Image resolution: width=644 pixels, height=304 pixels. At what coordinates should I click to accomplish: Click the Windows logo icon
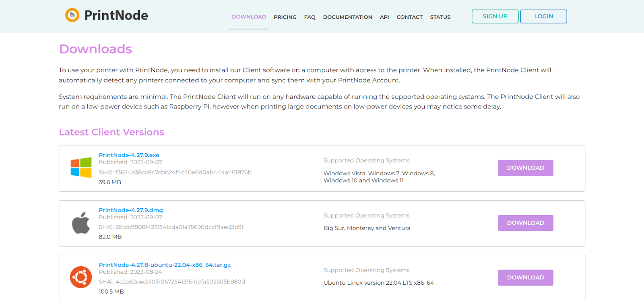81,168
